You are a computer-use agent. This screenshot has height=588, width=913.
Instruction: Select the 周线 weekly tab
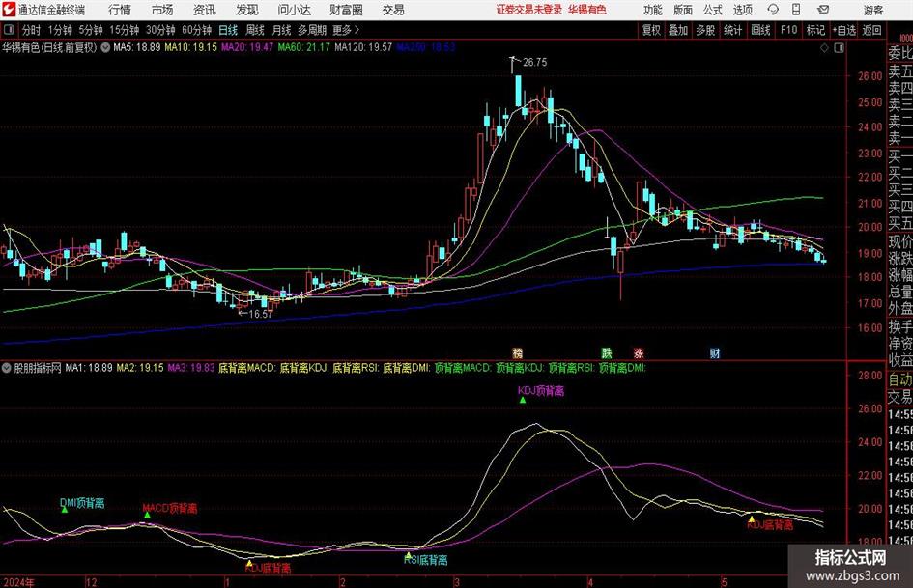pyautogui.click(x=255, y=30)
